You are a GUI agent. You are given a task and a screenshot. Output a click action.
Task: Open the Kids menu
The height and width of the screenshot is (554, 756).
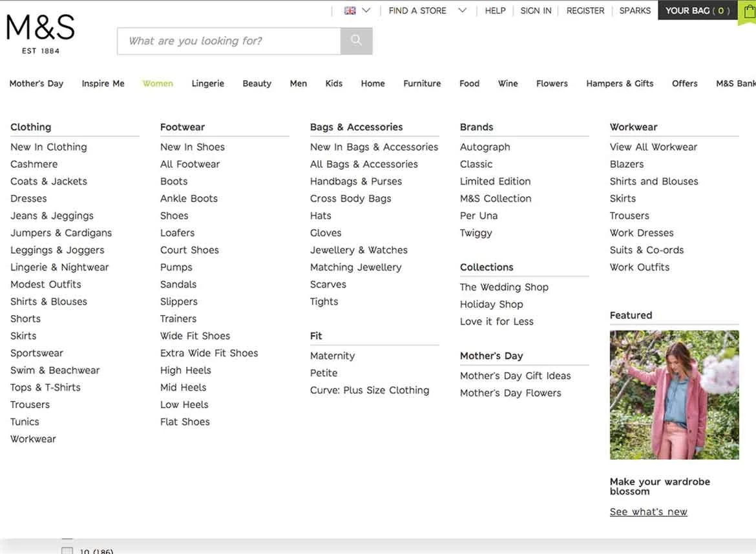pos(333,83)
